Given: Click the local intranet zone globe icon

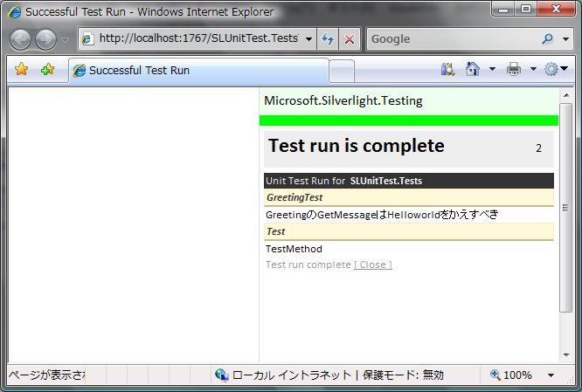Looking at the screenshot, I should coord(222,375).
